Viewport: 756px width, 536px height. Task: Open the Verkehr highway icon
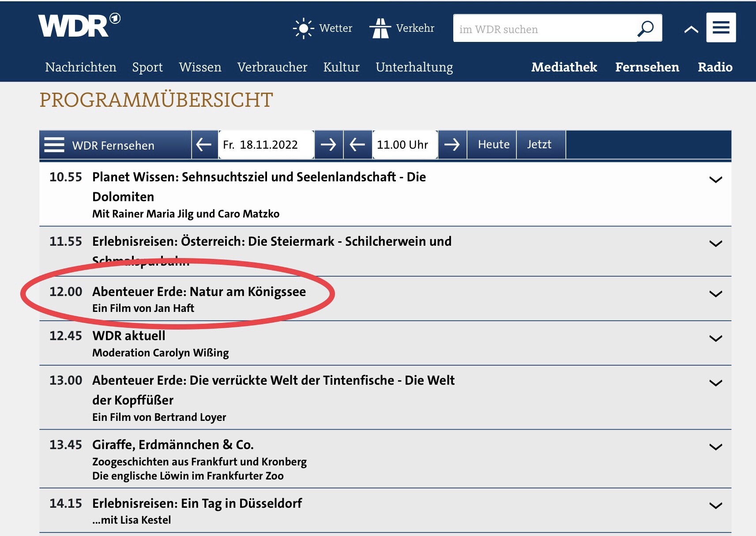[x=380, y=29]
